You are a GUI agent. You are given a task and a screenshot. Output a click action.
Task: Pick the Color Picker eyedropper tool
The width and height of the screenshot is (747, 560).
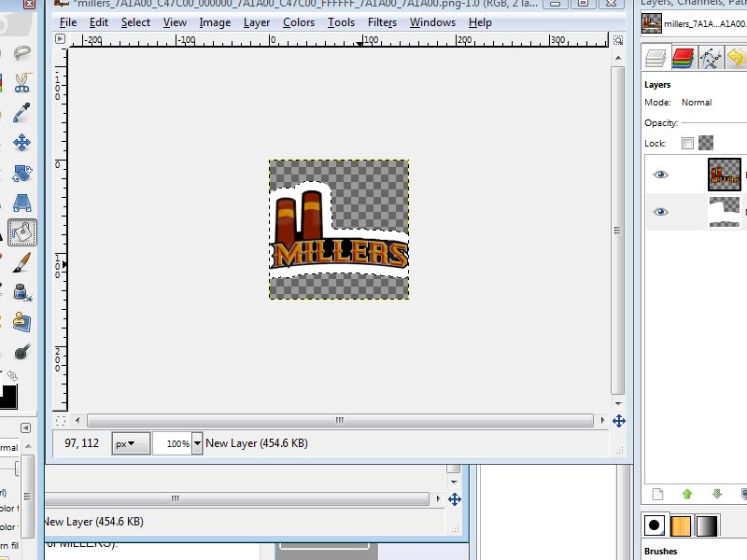[21, 113]
